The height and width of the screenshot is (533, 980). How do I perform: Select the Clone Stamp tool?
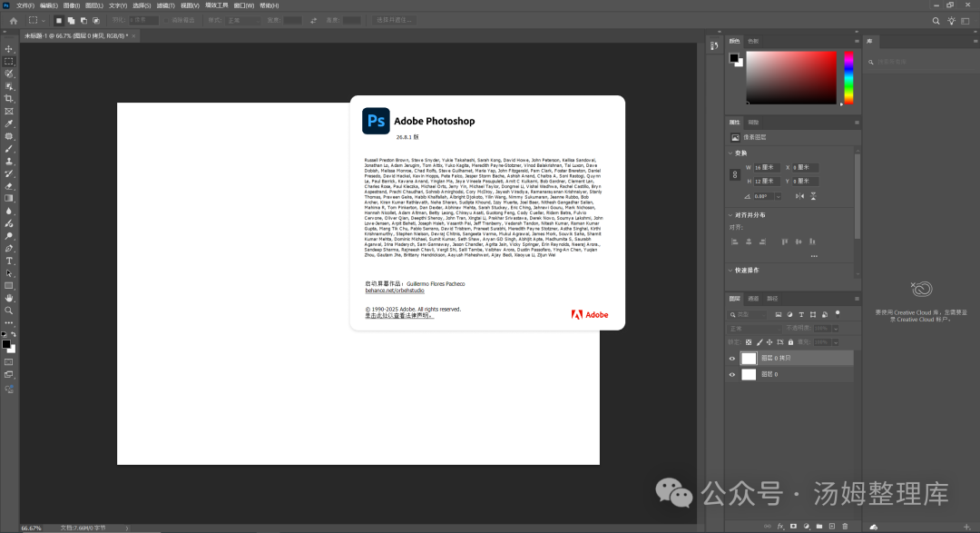[9, 162]
